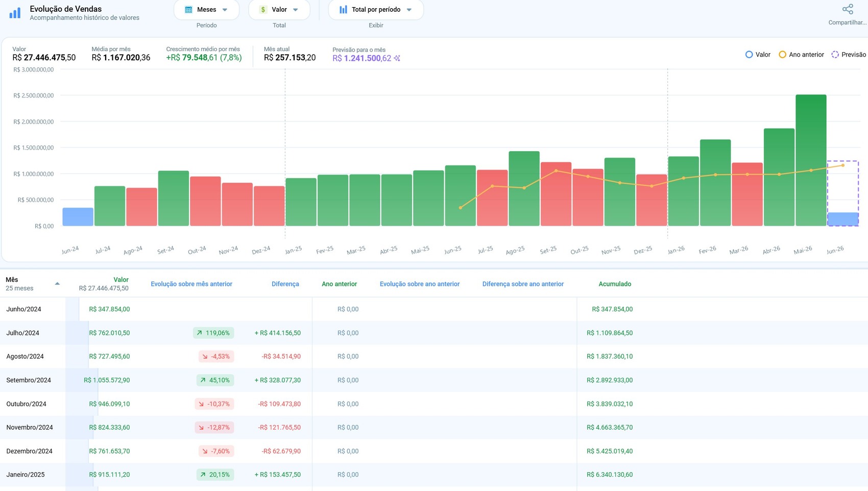The height and width of the screenshot is (491, 868).
Task: Sort by Evolução sobre mês anterior column
Action: (x=191, y=284)
